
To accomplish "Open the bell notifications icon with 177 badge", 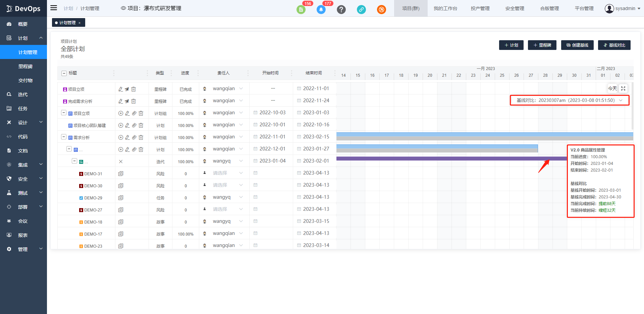I will [x=321, y=9].
